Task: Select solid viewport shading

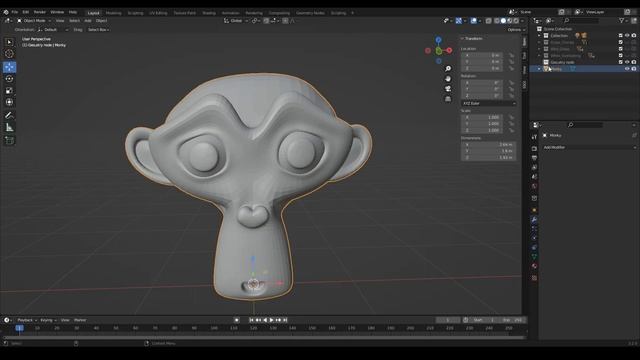Action: [x=503, y=21]
